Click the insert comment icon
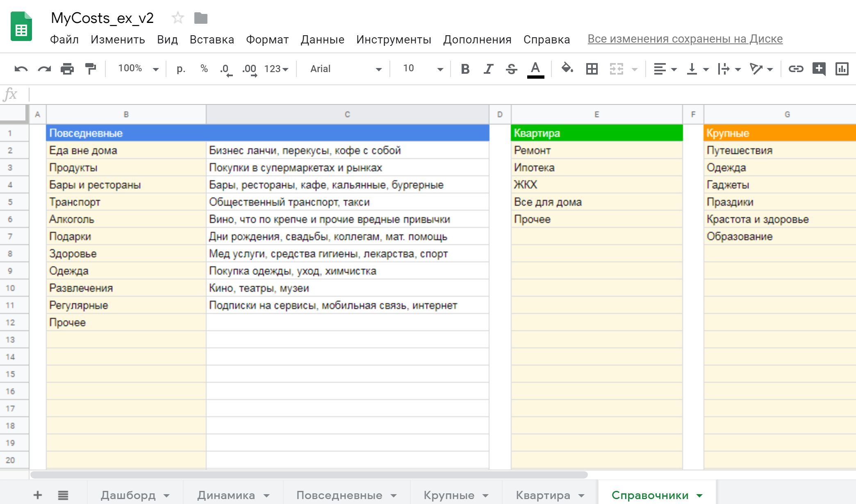Screen dimensions: 856x504 [819, 69]
